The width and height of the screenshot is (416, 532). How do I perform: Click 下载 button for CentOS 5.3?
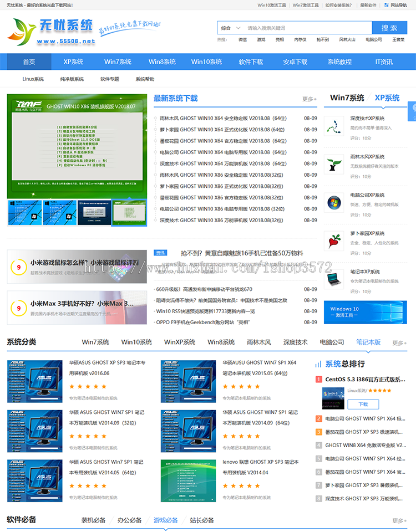point(363,404)
